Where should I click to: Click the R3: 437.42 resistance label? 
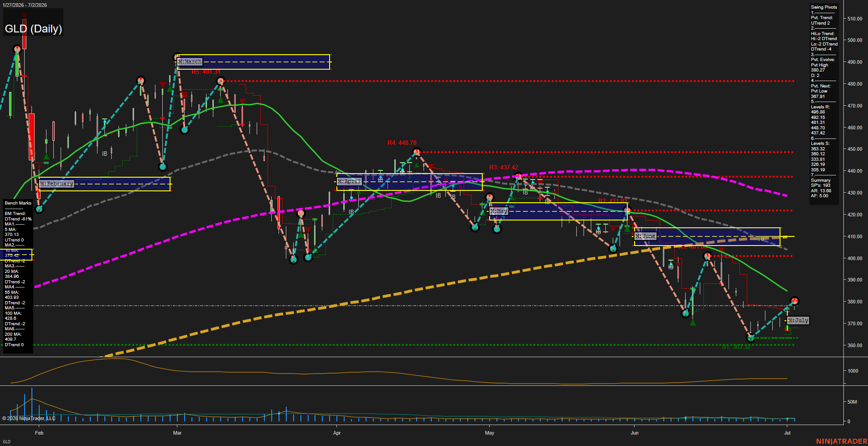coord(504,167)
